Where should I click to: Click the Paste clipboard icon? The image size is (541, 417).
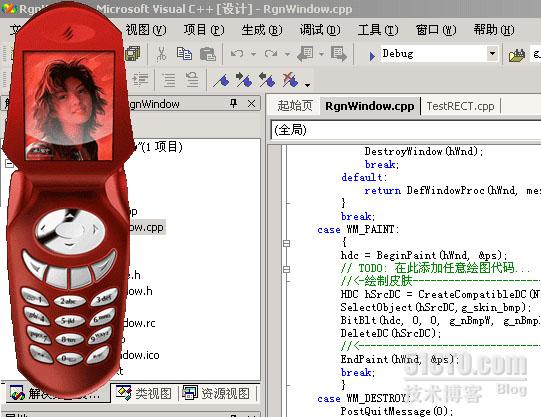coord(208,54)
